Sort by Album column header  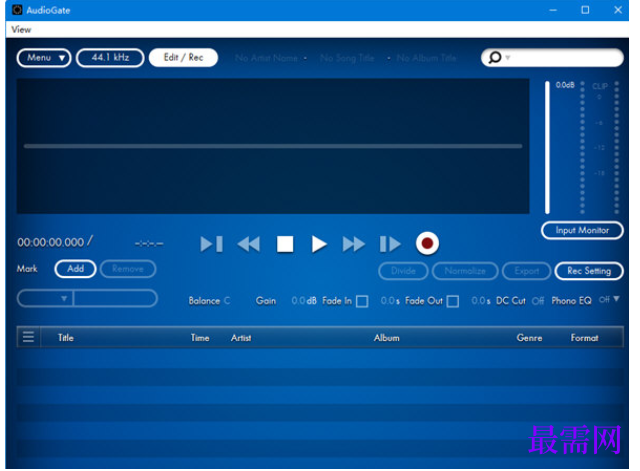387,338
